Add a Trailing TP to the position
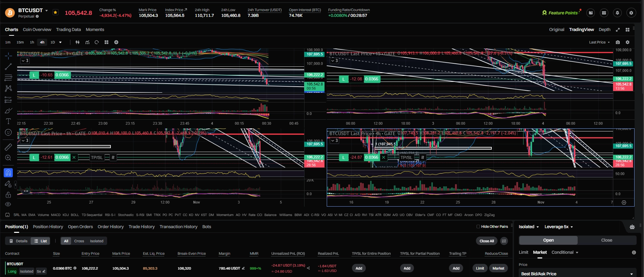 pos(456,268)
